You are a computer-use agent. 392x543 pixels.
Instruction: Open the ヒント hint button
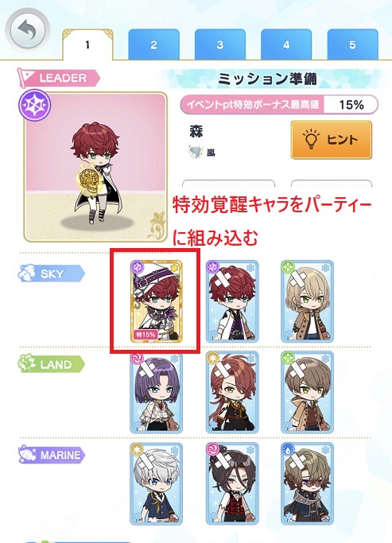332,140
